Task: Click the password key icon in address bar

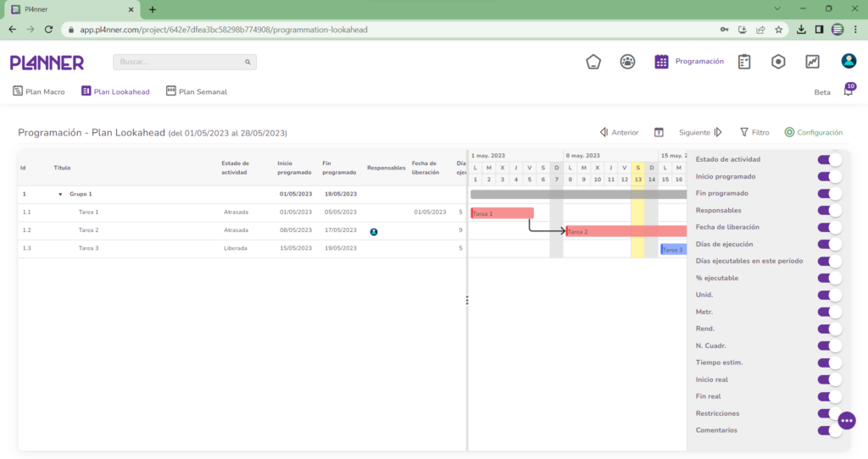Action: coord(724,30)
